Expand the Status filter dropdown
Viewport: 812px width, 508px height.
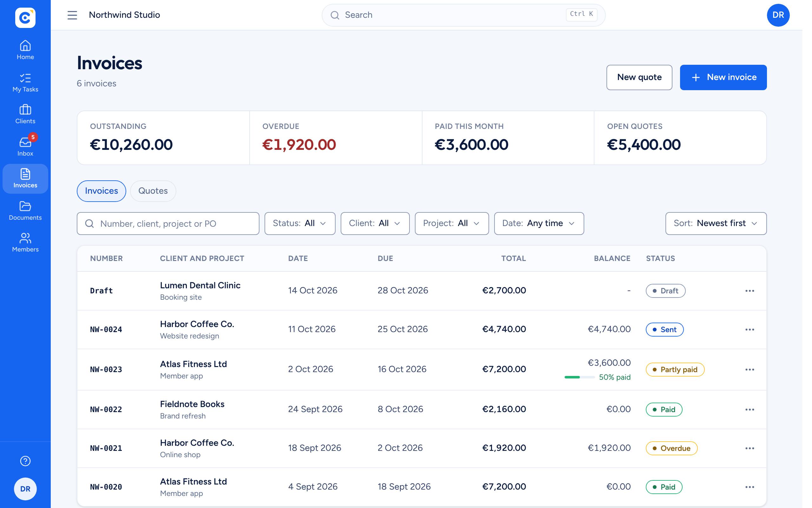pyautogui.click(x=300, y=224)
